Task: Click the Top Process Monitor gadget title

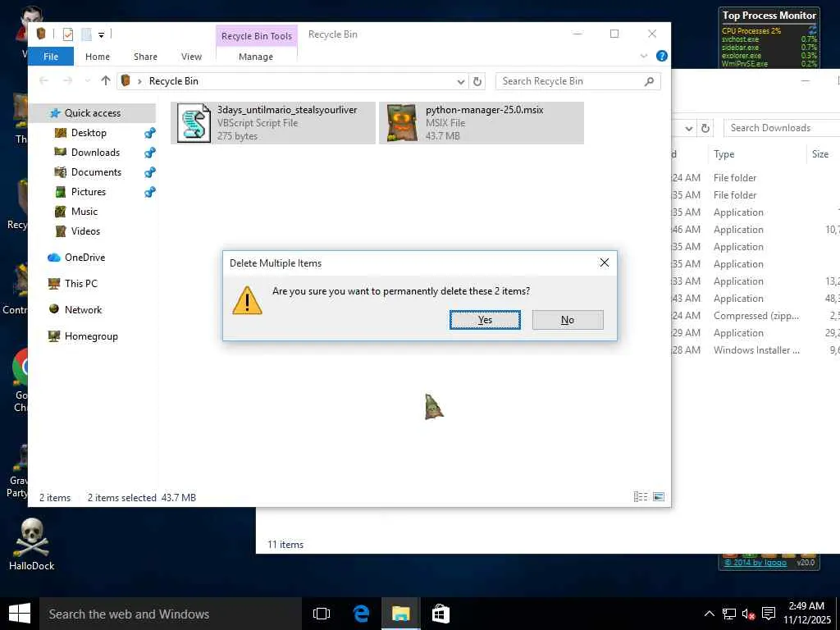Action: point(769,16)
